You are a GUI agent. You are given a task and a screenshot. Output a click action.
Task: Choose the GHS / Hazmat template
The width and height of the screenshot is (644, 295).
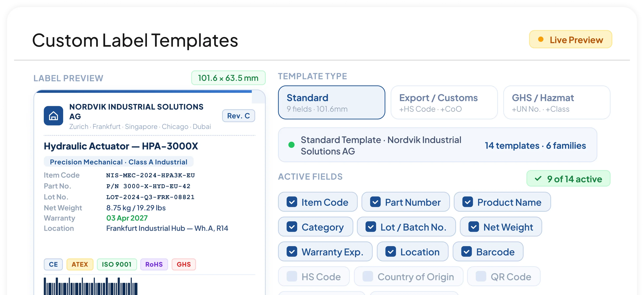click(x=557, y=103)
